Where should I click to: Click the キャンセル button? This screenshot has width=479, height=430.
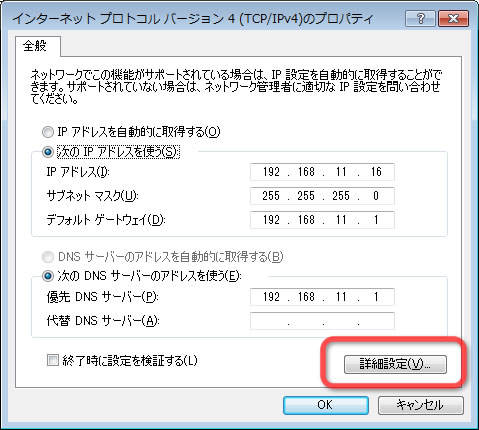click(421, 405)
